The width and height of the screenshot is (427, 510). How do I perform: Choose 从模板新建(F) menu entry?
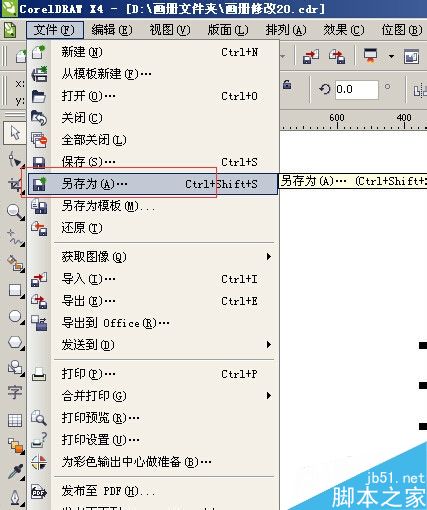coord(153,74)
